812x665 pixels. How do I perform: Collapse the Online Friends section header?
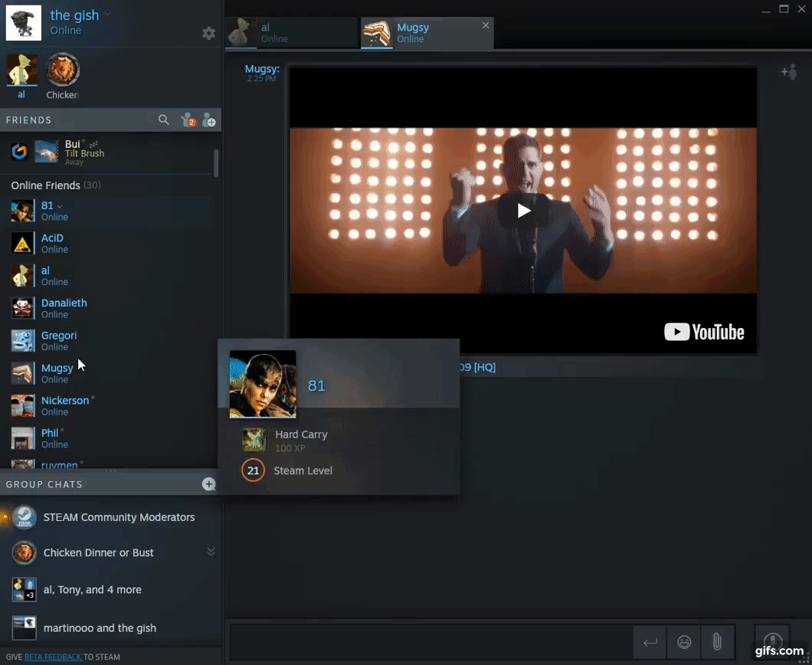tap(45, 185)
